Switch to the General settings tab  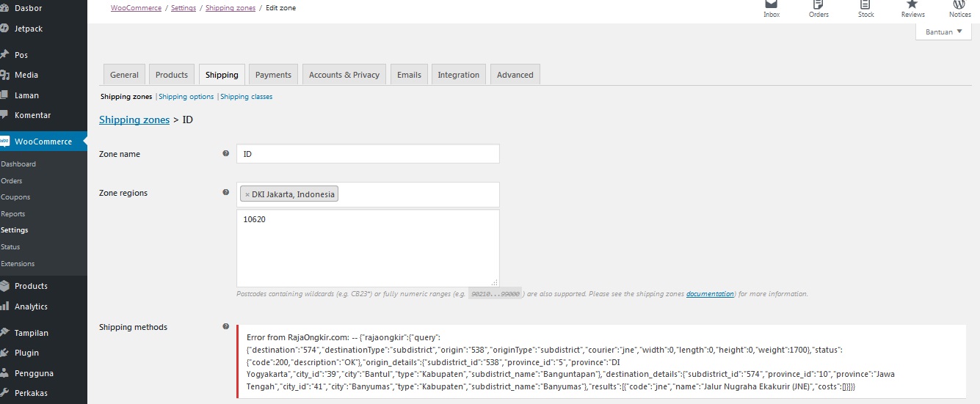coord(124,75)
